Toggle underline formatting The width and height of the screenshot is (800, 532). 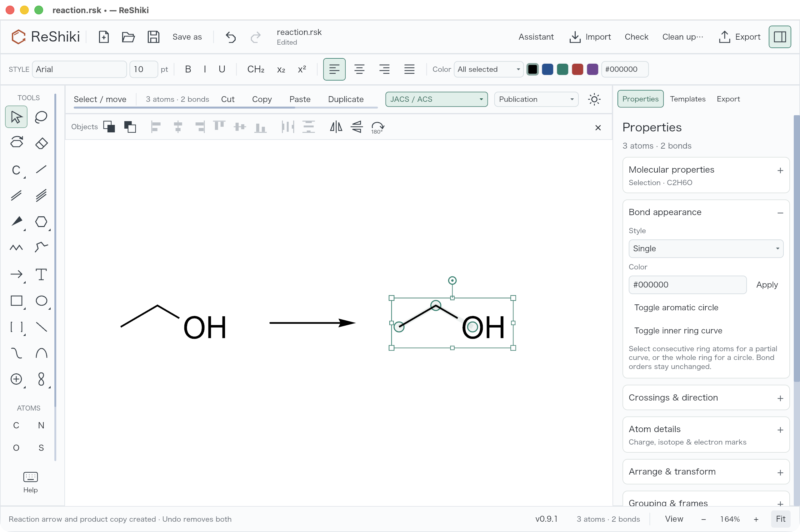[222, 69]
